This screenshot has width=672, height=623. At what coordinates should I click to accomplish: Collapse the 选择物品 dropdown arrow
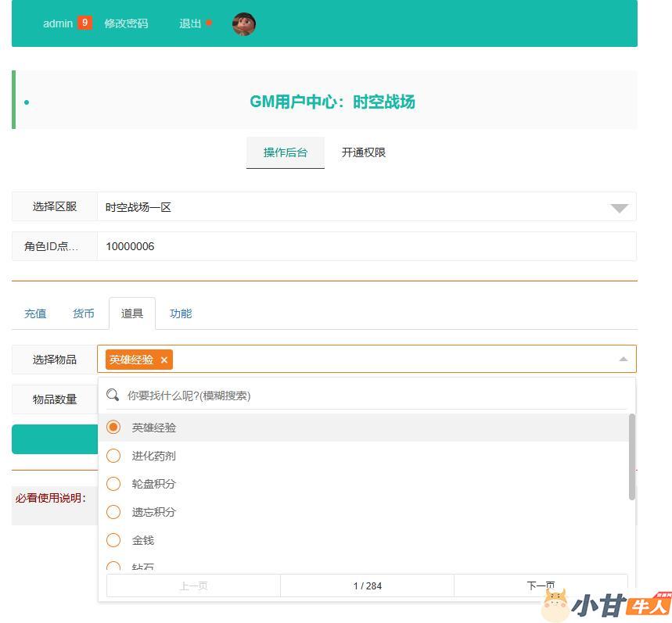[x=623, y=360]
